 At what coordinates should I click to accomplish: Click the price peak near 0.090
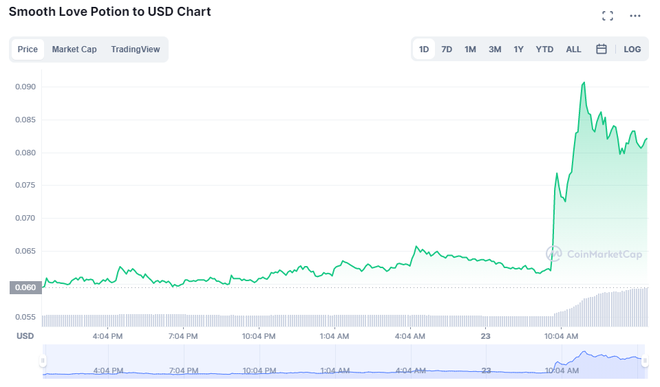(583, 83)
